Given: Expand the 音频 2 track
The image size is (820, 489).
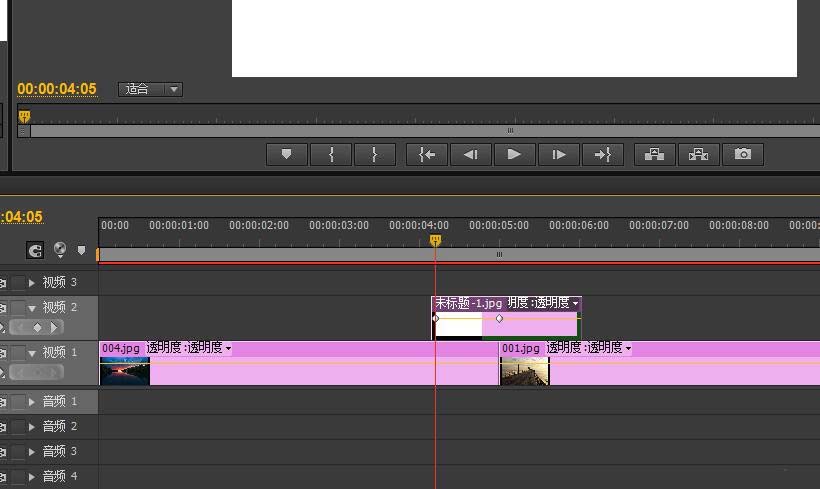Looking at the screenshot, I should (x=32, y=427).
